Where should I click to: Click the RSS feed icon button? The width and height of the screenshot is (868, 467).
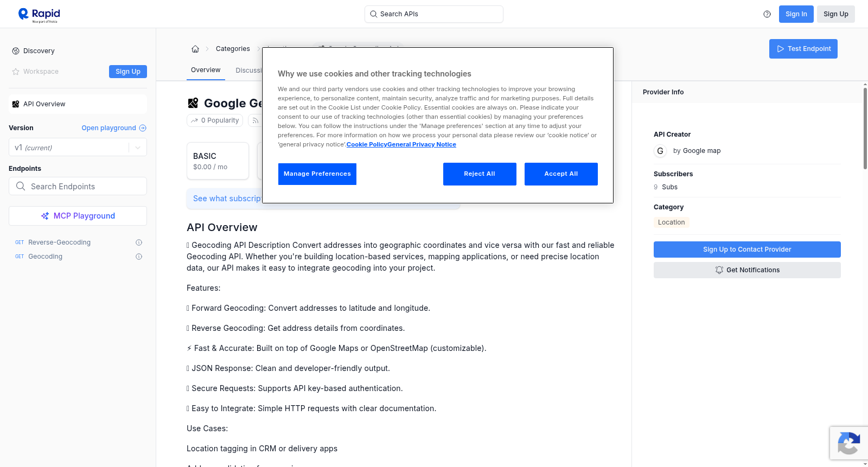click(x=255, y=120)
